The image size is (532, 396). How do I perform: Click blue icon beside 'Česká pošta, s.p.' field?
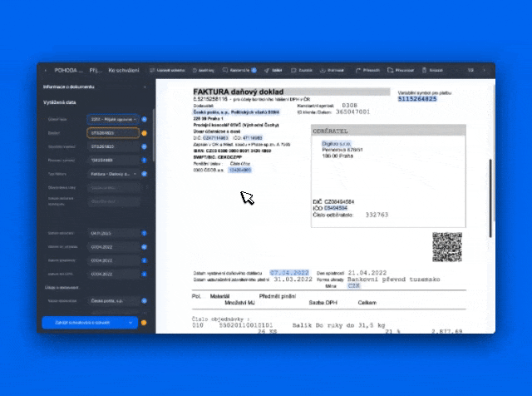(x=144, y=301)
